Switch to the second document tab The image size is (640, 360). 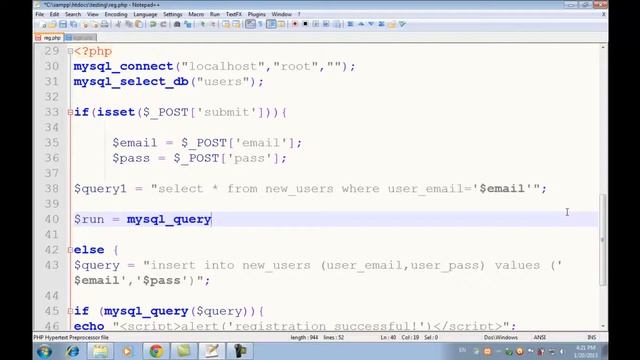point(81,38)
